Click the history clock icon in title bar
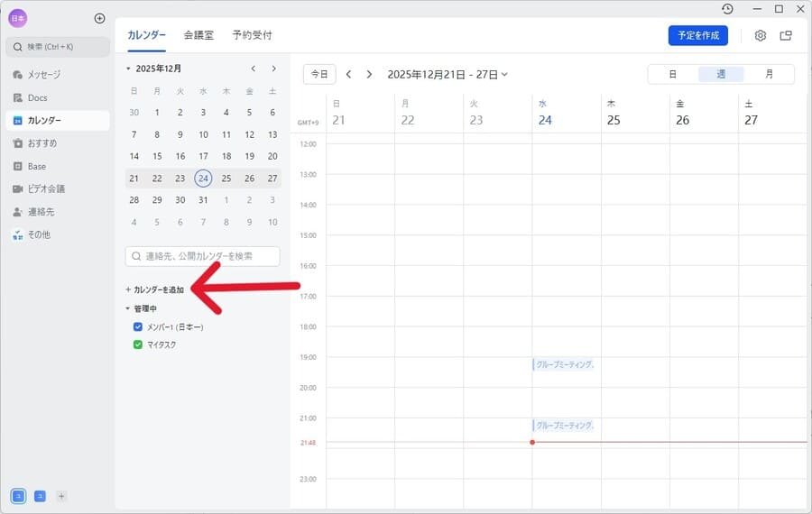Viewport: 812px width, 514px height. click(727, 9)
